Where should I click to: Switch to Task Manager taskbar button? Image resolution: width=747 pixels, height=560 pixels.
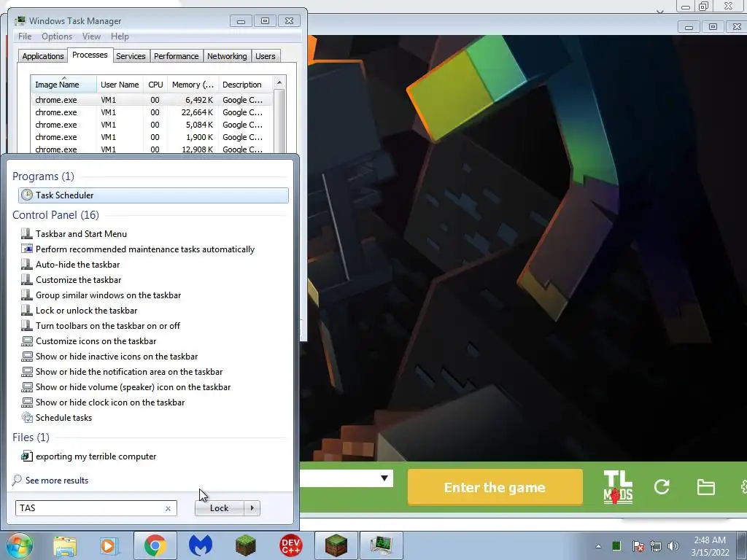point(381,545)
